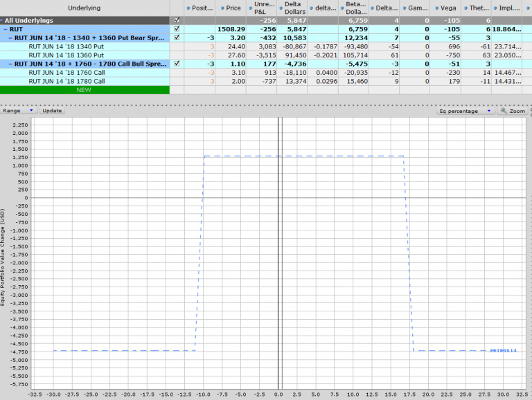Image resolution: width=532 pixels, height=400 pixels.
Task: Open the Eq percentage dropdown
Action: [465, 111]
